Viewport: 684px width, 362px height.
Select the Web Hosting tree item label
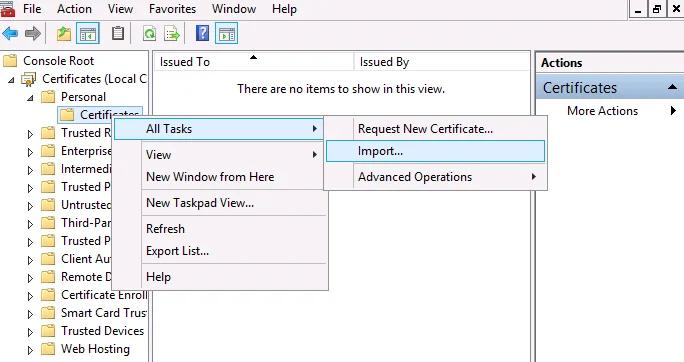click(95, 349)
